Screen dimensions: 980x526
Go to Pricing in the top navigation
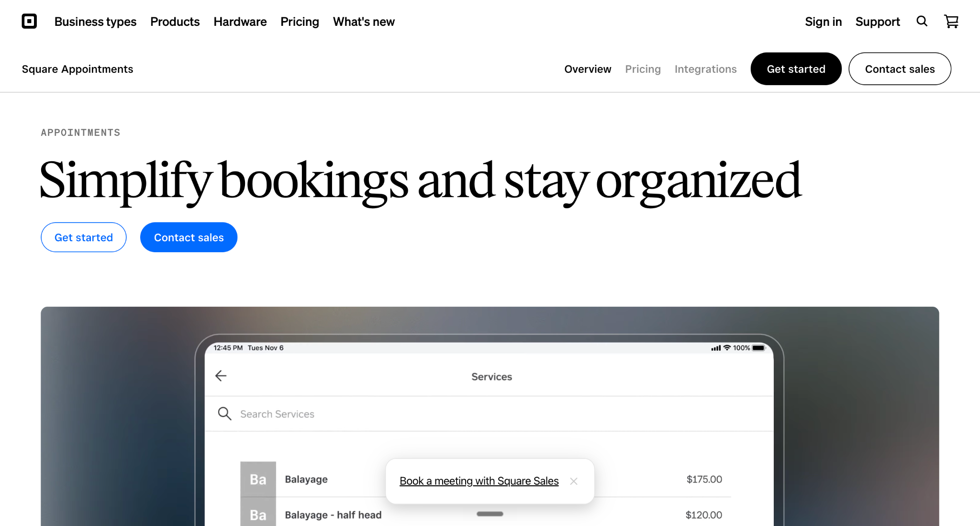click(x=300, y=22)
